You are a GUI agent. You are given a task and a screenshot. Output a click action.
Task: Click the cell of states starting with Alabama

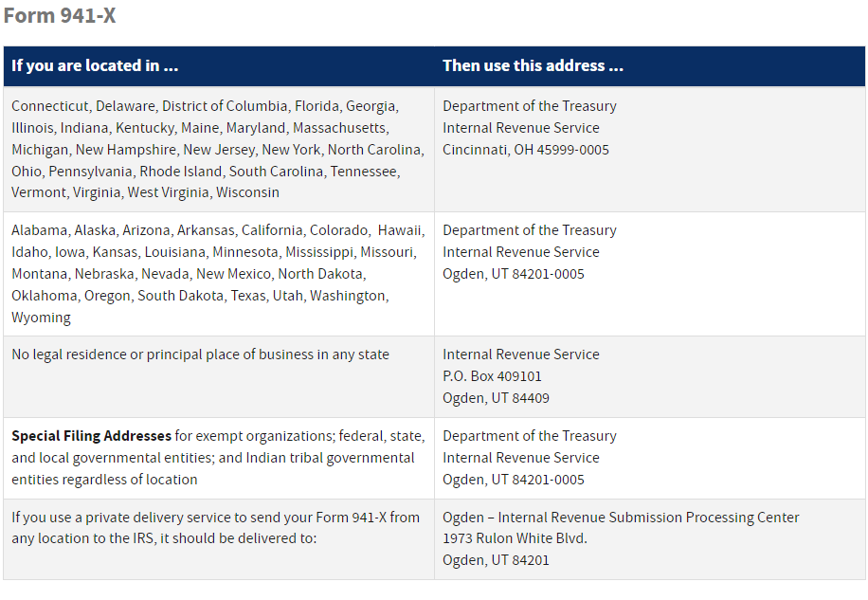[x=218, y=273]
